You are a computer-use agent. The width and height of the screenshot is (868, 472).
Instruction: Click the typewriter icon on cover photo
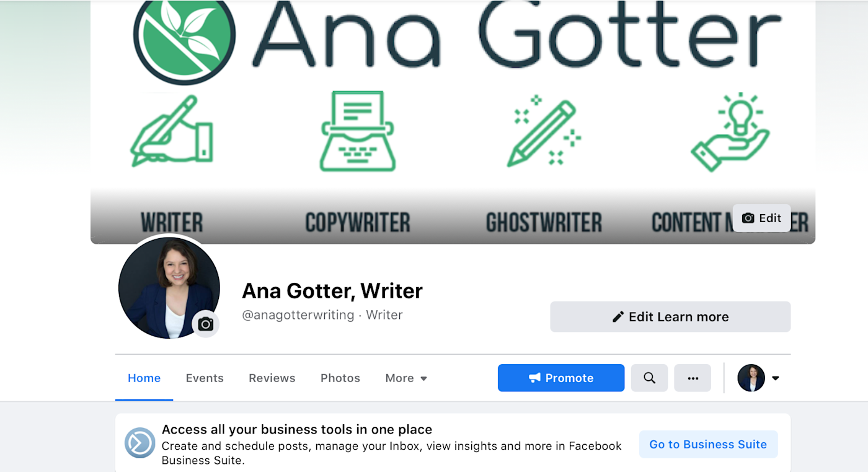pos(357,131)
